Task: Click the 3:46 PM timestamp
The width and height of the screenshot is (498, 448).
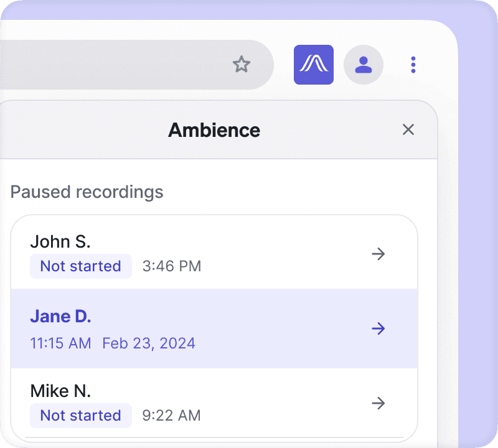Action: tap(172, 266)
